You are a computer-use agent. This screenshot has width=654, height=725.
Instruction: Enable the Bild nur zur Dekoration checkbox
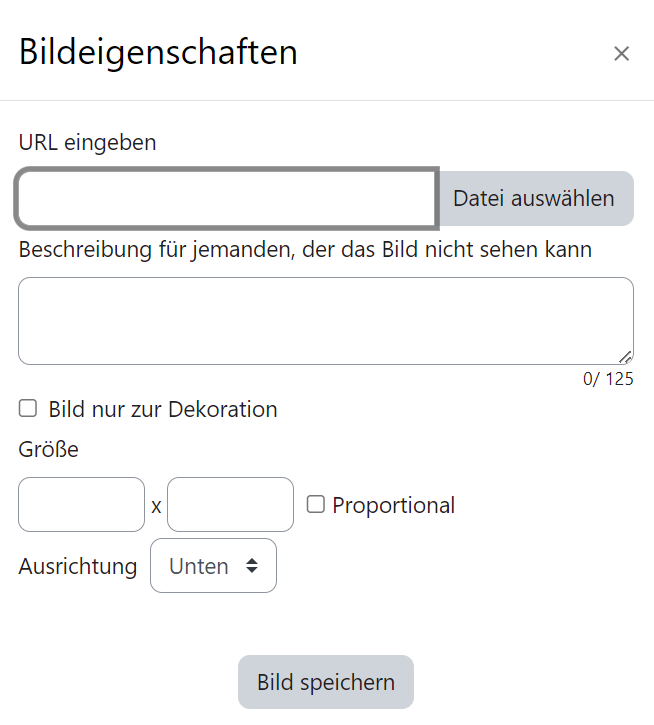pyautogui.click(x=28, y=408)
